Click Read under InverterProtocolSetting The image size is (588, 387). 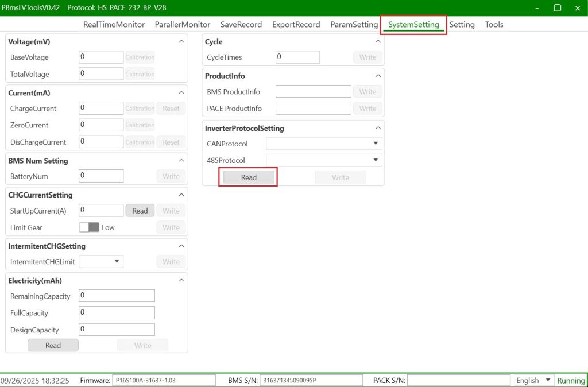[249, 177]
